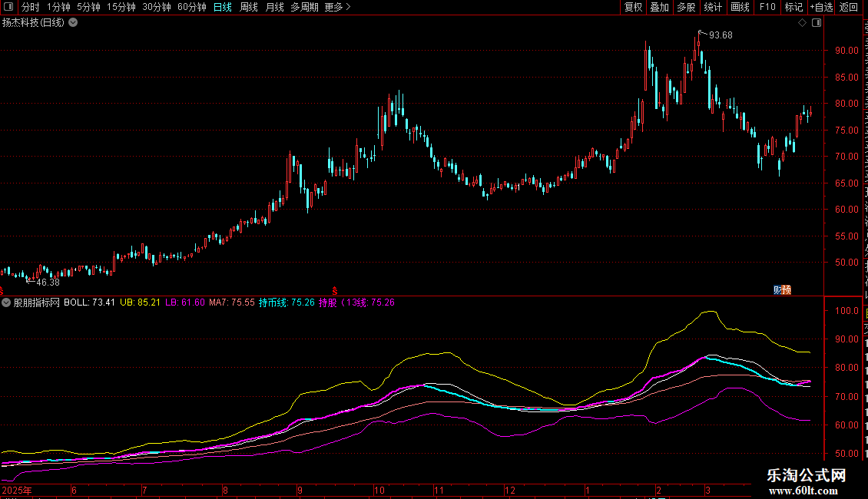This screenshot has width=868, height=499.
Task: Click the 财 finance marker on chart
Action: (777, 290)
